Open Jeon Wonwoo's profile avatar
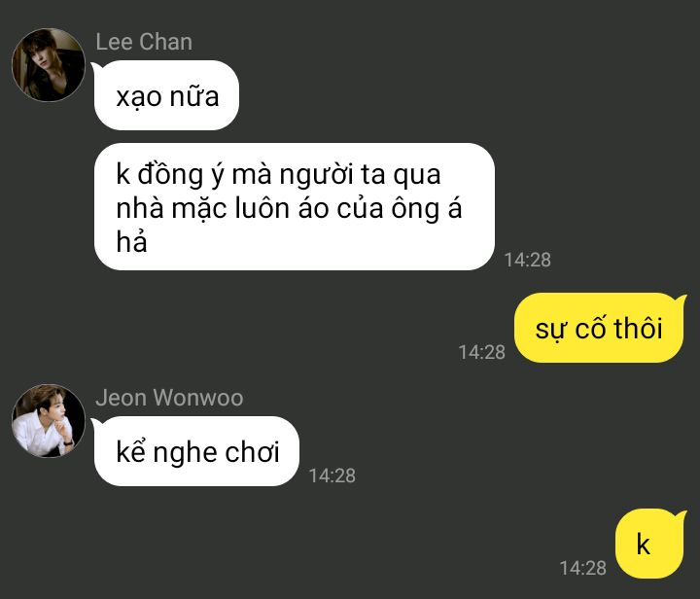This screenshot has width=700, height=599. click(49, 420)
